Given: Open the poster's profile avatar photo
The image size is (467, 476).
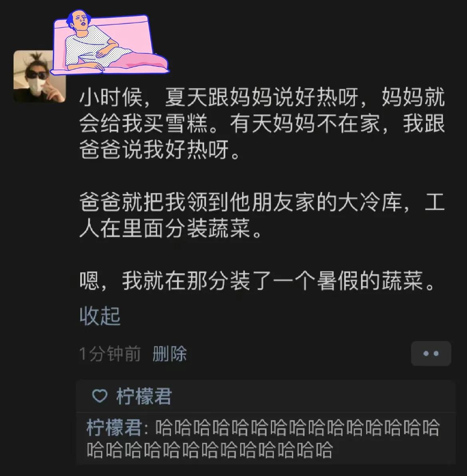Looking at the screenshot, I should (x=40, y=76).
